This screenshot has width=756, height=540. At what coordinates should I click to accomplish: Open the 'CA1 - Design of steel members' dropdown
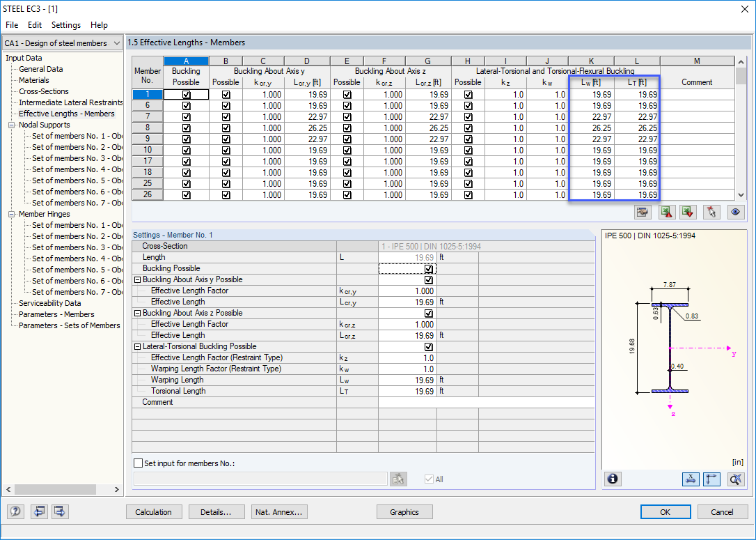coord(116,43)
